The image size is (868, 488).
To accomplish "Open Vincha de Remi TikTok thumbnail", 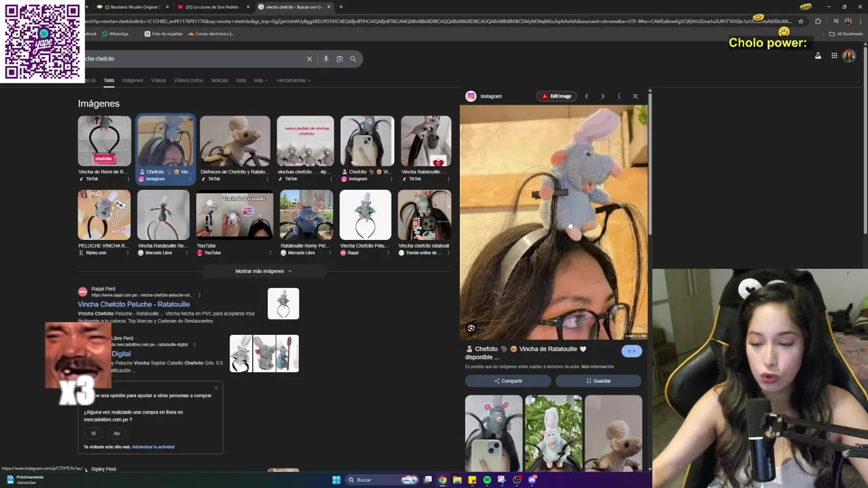I will tap(104, 141).
